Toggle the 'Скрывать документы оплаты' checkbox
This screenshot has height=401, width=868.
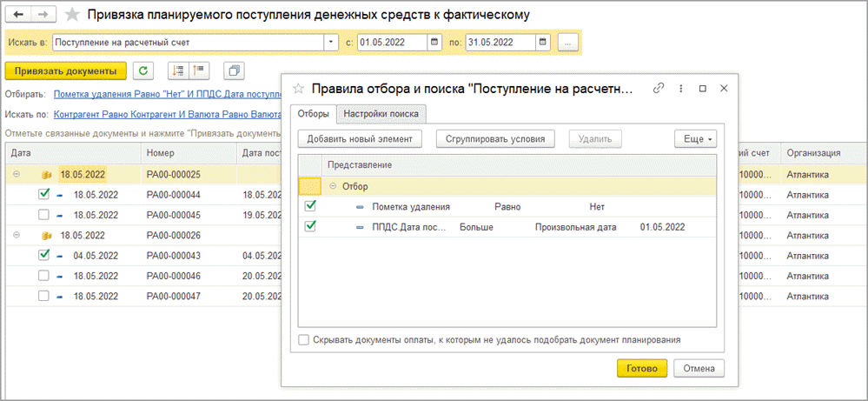[x=303, y=340]
